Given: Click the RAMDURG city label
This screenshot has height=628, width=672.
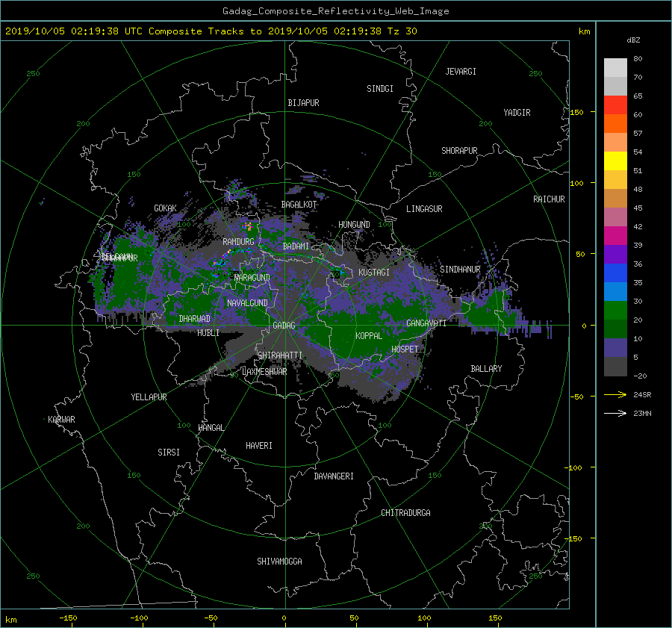Looking at the screenshot, I should pyautogui.click(x=239, y=242).
